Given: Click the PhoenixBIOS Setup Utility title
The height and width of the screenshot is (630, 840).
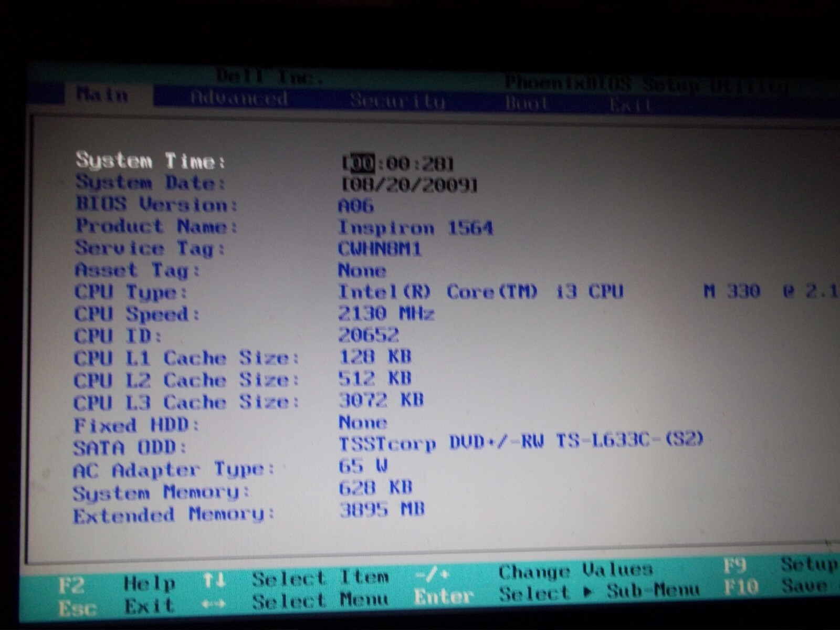Looking at the screenshot, I should click(646, 85).
